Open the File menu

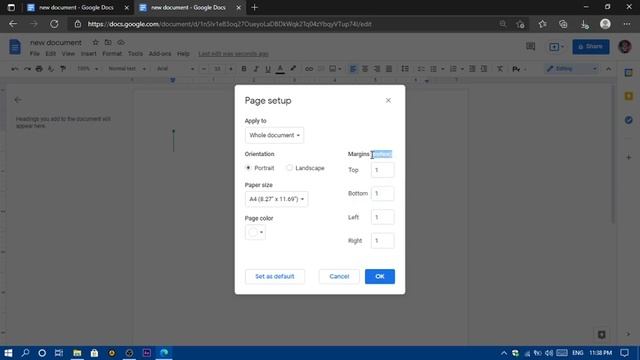pyautogui.click(x=35, y=54)
